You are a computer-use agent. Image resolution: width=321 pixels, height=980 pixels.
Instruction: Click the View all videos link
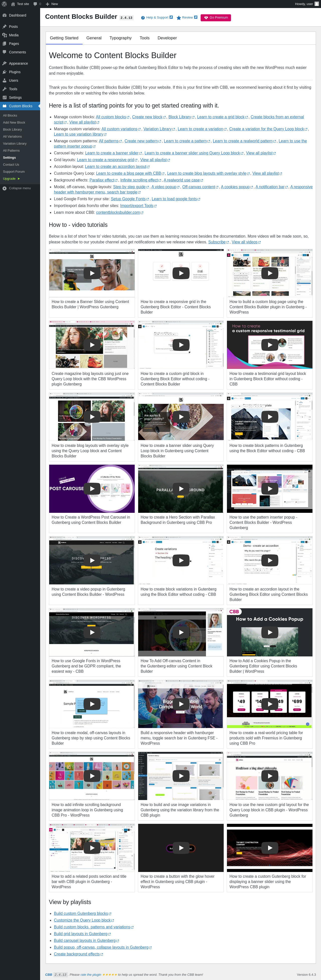coord(246,242)
